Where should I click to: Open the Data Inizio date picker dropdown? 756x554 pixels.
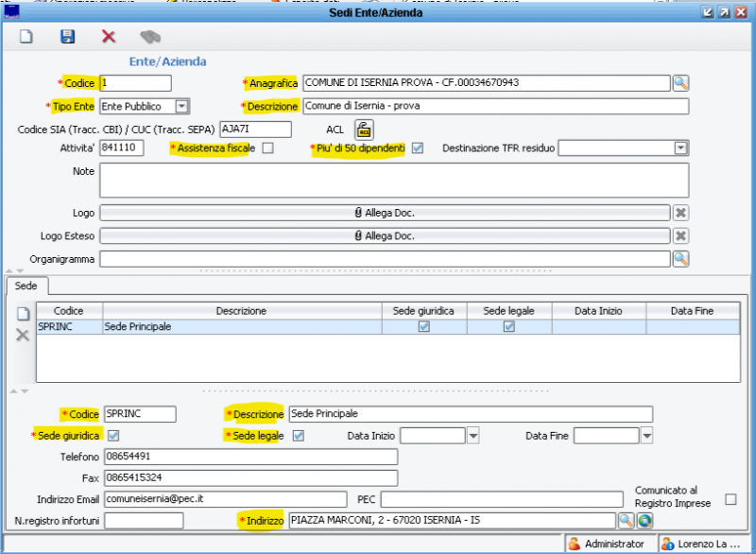(473, 436)
